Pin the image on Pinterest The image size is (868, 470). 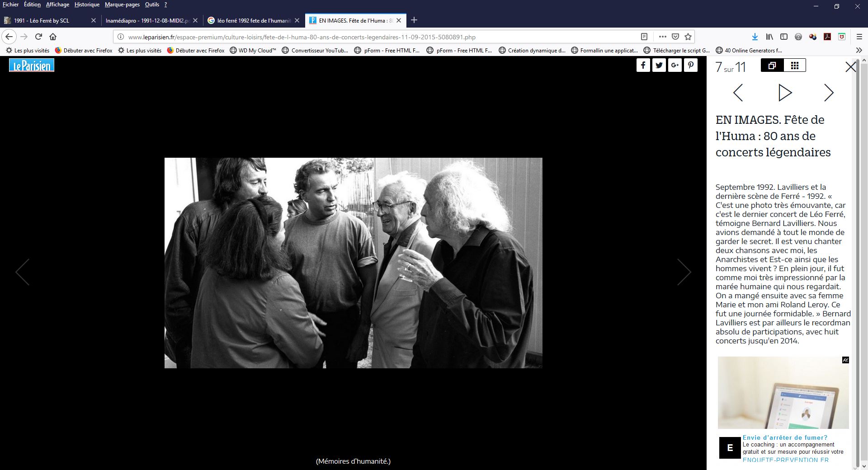click(690, 66)
